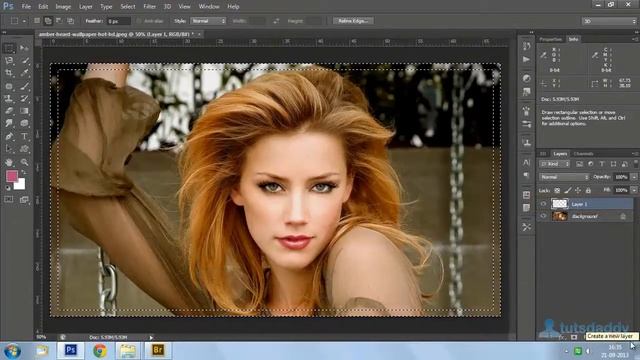Switch to the Channels tab
This screenshot has height=360, width=640.
[x=583, y=154]
